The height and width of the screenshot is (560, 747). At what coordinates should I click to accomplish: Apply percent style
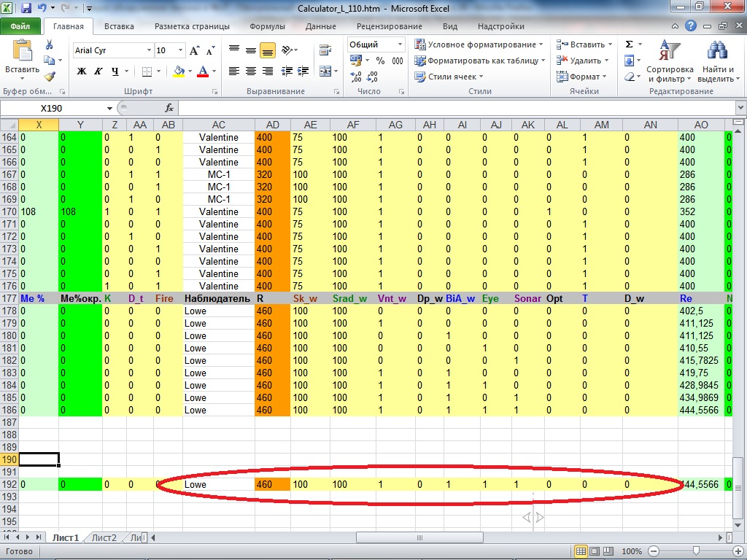pyautogui.click(x=380, y=61)
